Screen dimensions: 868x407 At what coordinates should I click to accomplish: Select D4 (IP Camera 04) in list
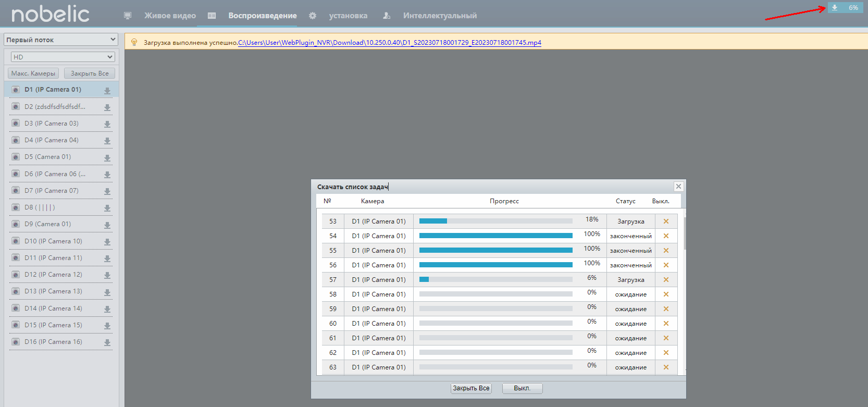click(x=61, y=140)
